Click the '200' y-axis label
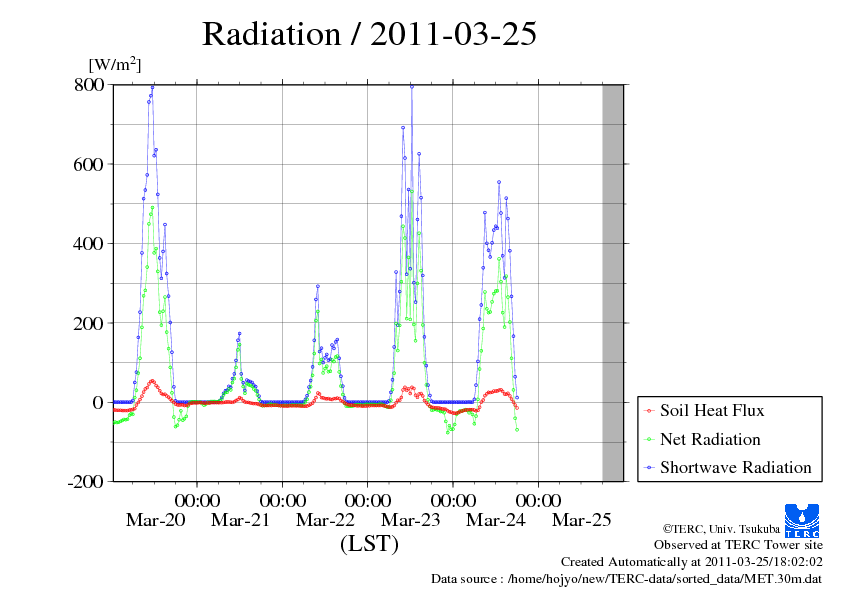 (x=88, y=323)
